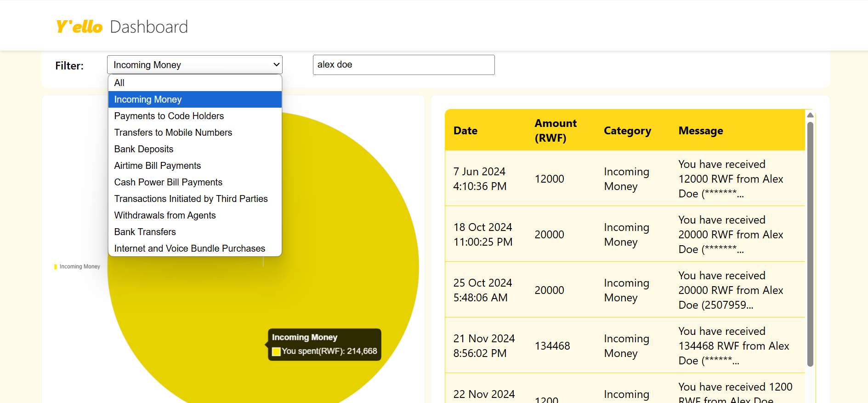This screenshot has width=868, height=403.
Task: Pick Transfers to Mobile Numbers option
Action: pos(173,132)
